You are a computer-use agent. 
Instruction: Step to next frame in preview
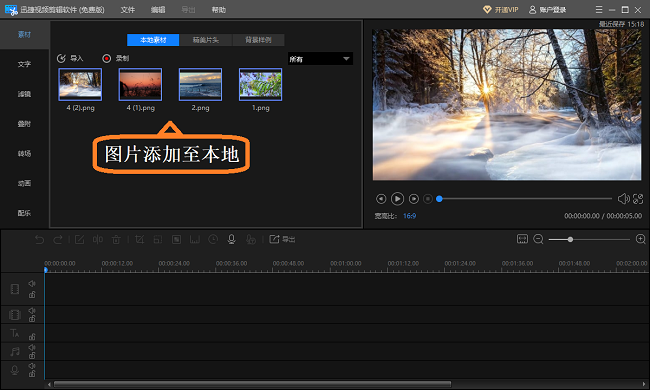[414, 199]
